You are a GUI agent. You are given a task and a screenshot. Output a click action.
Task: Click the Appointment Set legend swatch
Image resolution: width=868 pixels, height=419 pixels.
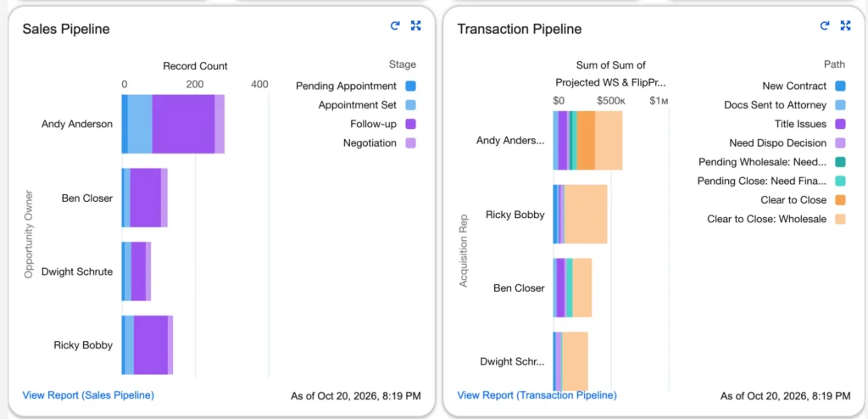point(410,105)
